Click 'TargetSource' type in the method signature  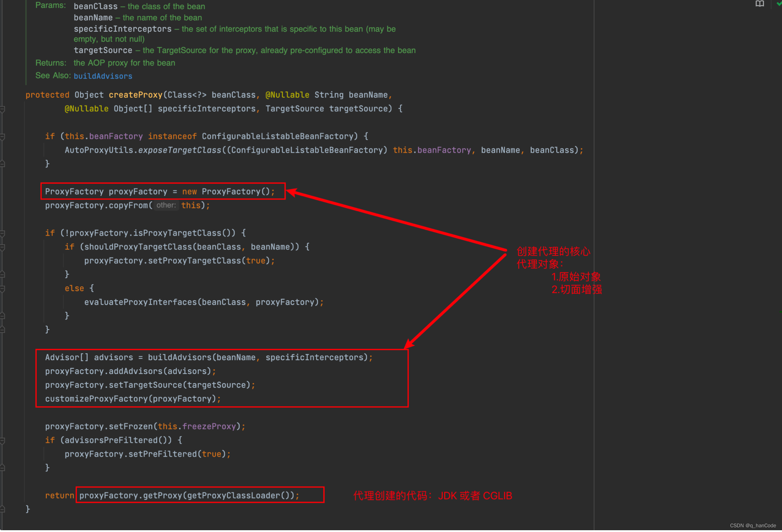tap(295, 109)
